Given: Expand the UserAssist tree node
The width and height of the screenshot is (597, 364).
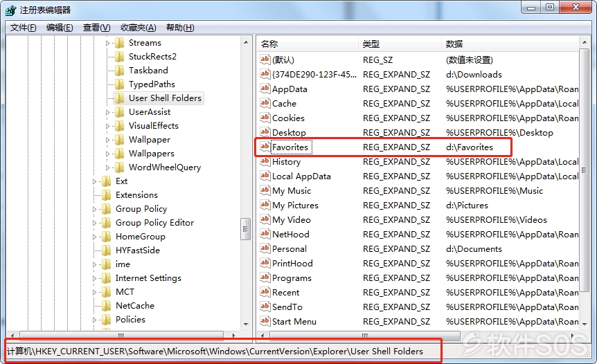Looking at the screenshot, I should click(x=107, y=113).
